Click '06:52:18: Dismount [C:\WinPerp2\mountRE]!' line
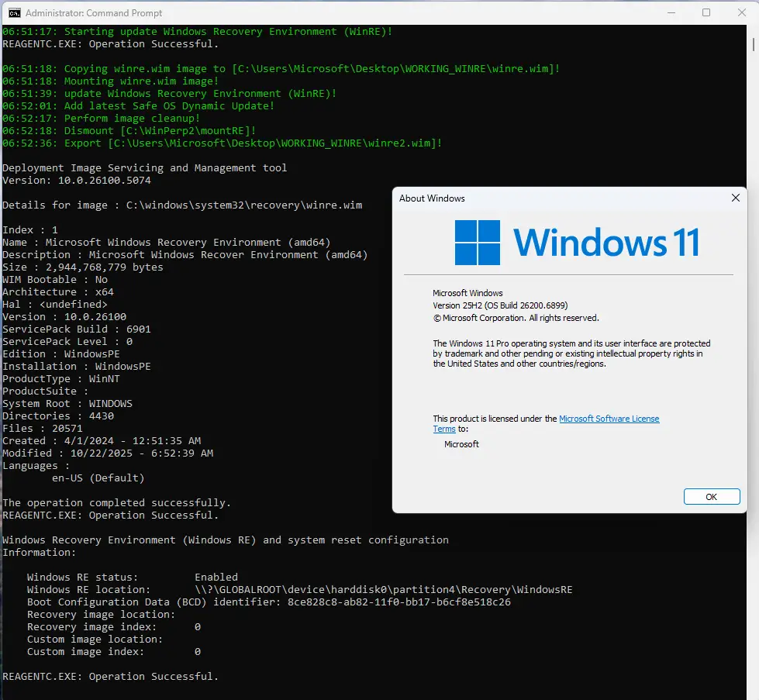759x700 pixels. pos(129,131)
